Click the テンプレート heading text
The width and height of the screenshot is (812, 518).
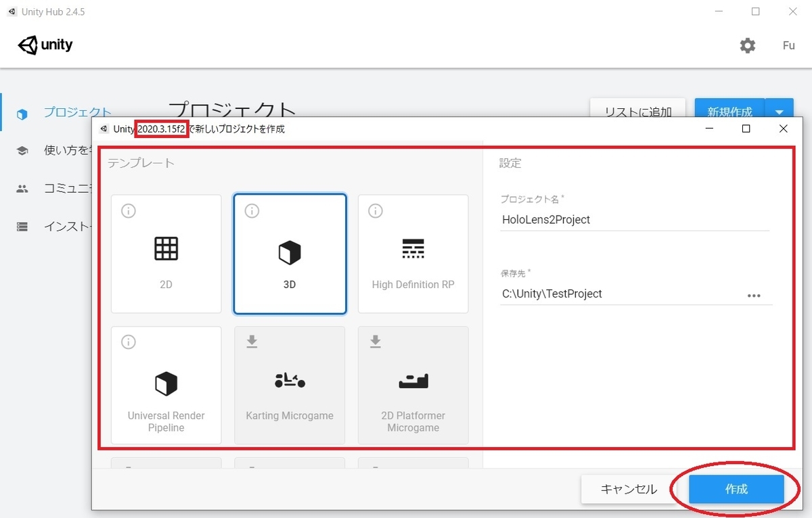pos(141,163)
